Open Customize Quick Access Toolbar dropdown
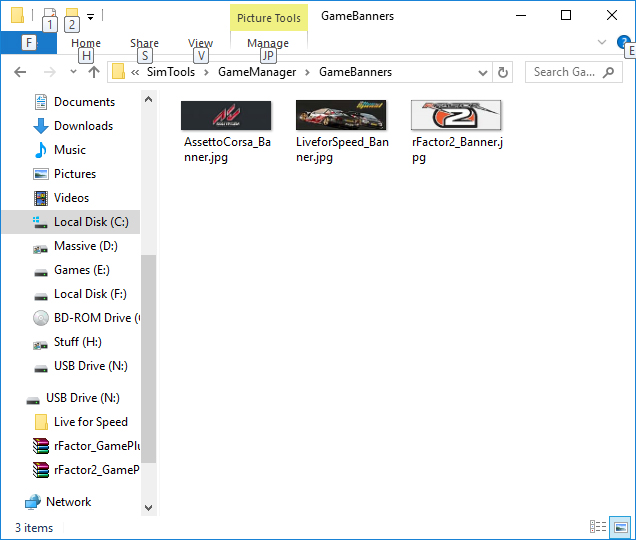Screen dimensions: 636x540 click(x=90, y=17)
